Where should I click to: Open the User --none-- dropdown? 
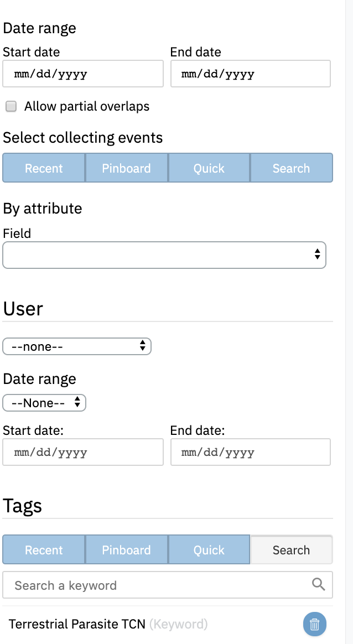pyautogui.click(x=77, y=346)
